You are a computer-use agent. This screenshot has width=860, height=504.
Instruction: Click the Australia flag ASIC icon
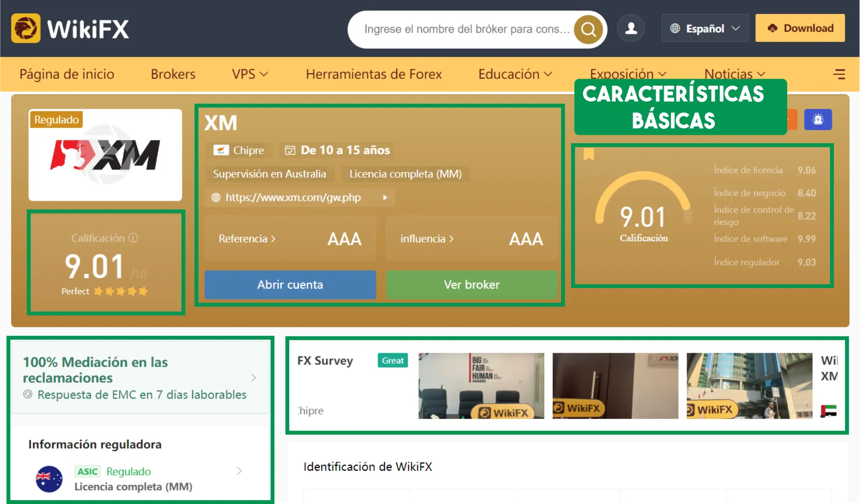pyautogui.click(x=49, y=479)
